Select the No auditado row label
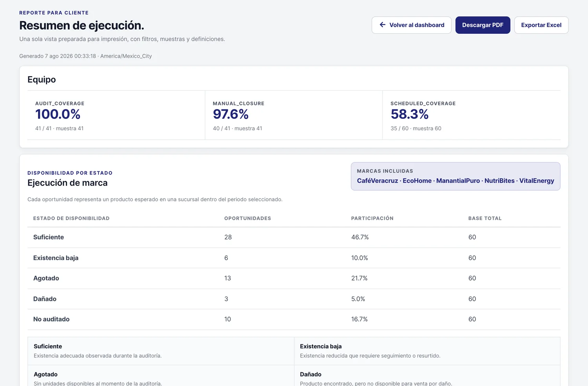 pyautogui.click(x=51, y=319)
